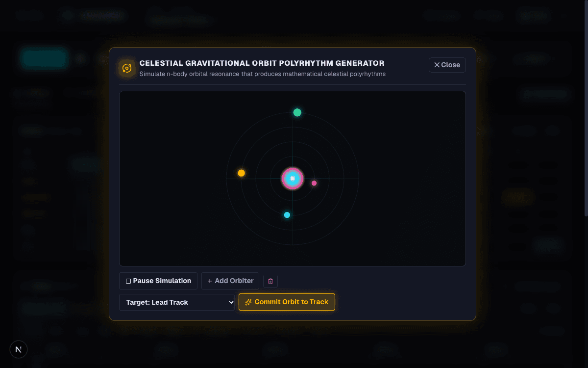The height and width of the screenshot is (368, 588).
Task: Close the orbit polyrhythm generator dialog
Action: click(447, 65)
